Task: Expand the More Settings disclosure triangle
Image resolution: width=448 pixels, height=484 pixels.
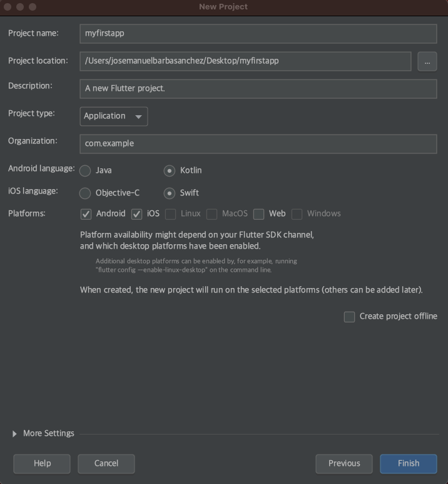Action: (x=14, y=434)
